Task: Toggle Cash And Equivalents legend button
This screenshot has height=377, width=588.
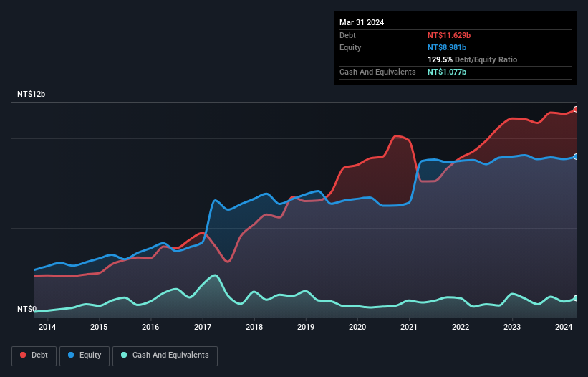Action: pos(165,355)
